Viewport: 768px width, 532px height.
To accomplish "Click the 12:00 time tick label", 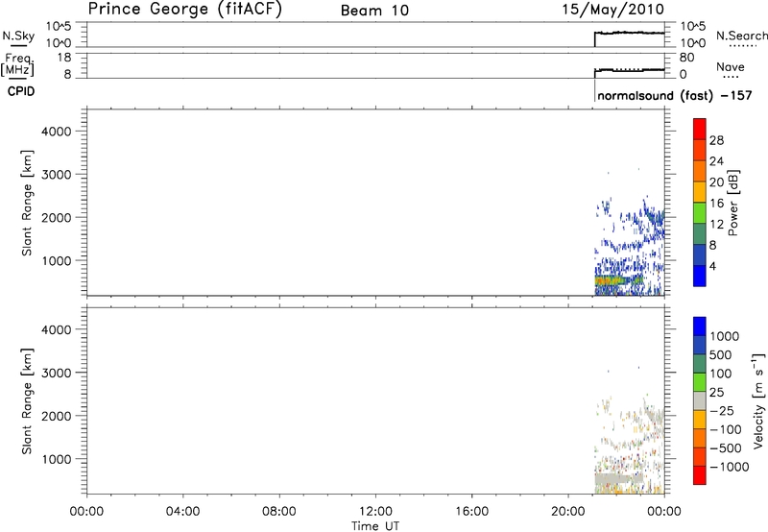I will click(375, 512).
